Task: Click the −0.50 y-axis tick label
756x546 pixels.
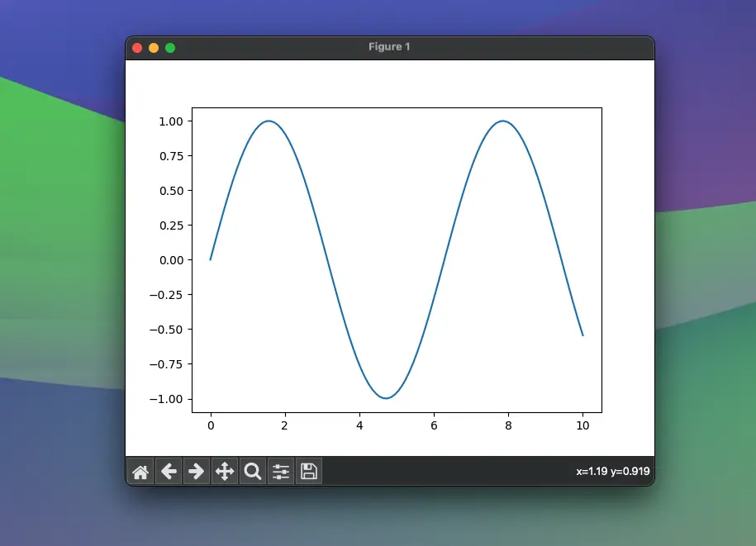Action: coord(166,330)
